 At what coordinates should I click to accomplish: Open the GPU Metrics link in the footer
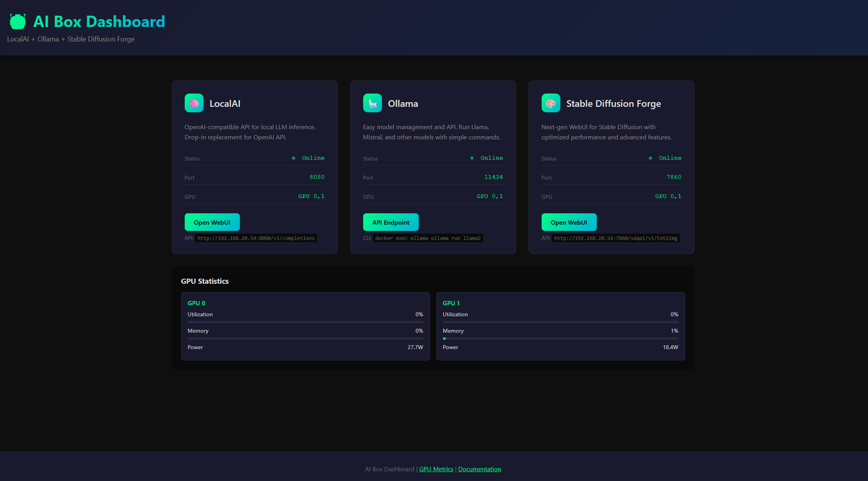coord(436,469)
